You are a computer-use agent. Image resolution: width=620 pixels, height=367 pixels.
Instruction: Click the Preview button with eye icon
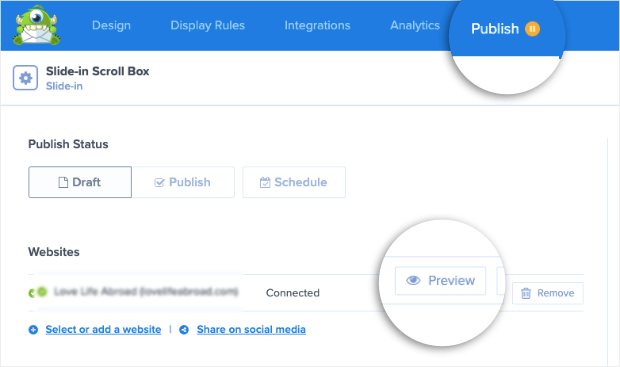click(x=440, y=281)
